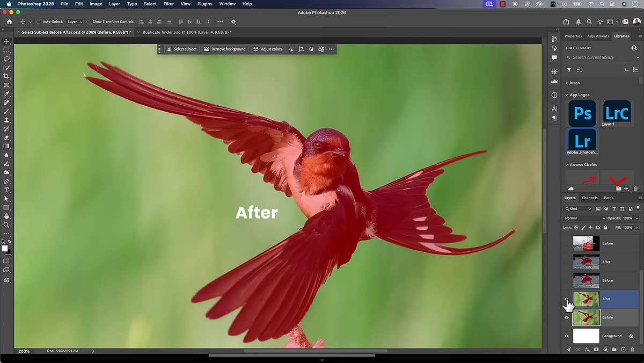Select the Brush tool
This screenshot has width=644, height=363.
(6, 111)
